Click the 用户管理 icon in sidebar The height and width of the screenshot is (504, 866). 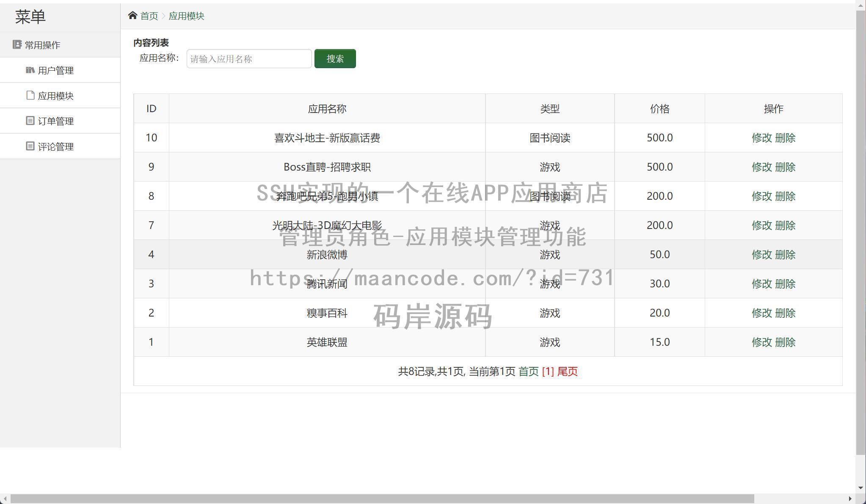pyautogui.click(x=30, y=70)
